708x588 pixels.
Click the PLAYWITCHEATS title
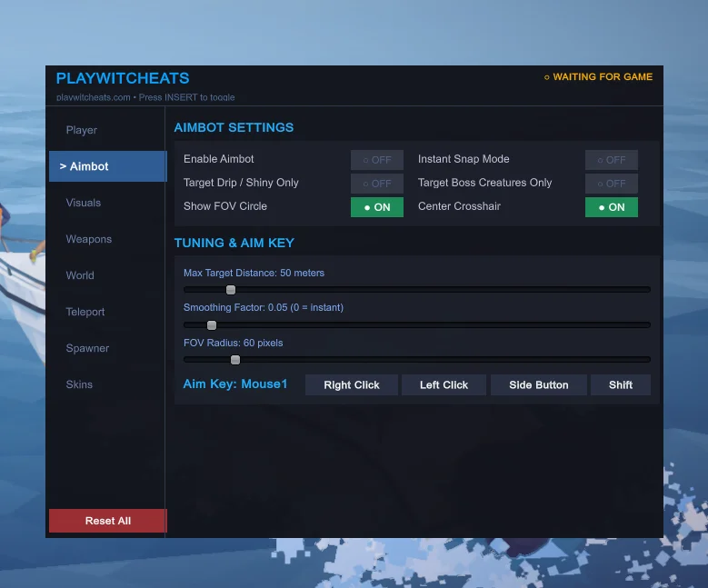(123, 78)
